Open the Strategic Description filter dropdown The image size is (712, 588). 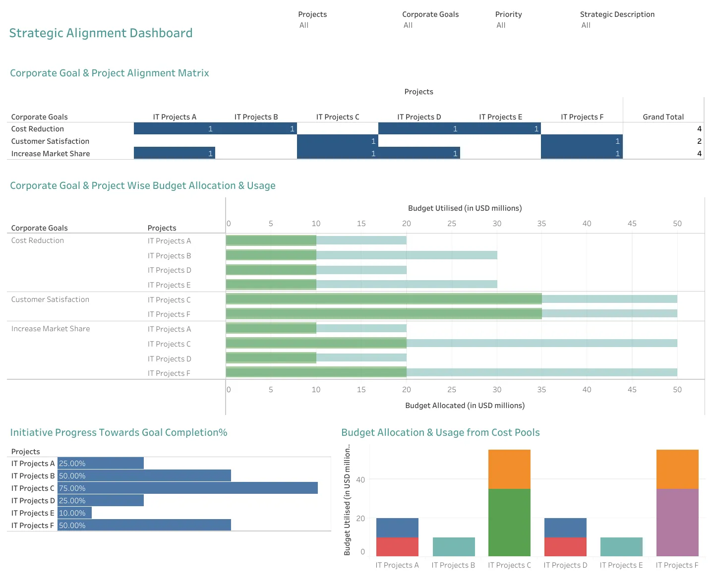click(586, 25)
